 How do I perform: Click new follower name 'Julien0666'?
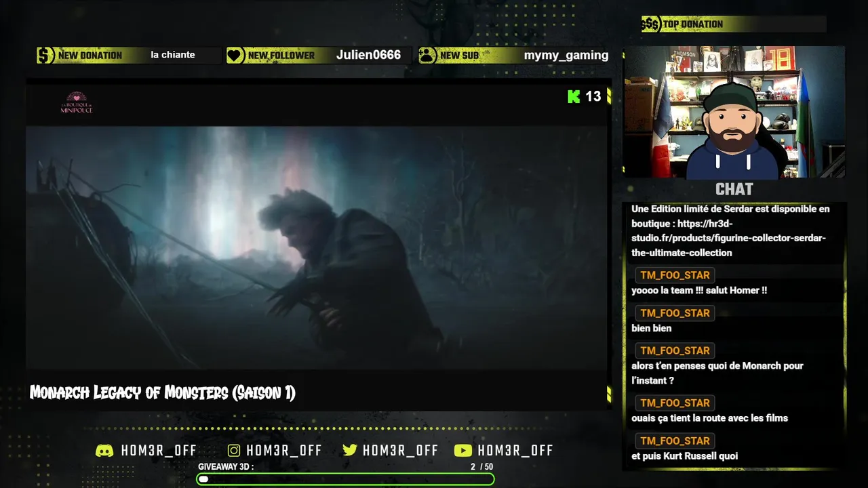(x=368, y=55)
